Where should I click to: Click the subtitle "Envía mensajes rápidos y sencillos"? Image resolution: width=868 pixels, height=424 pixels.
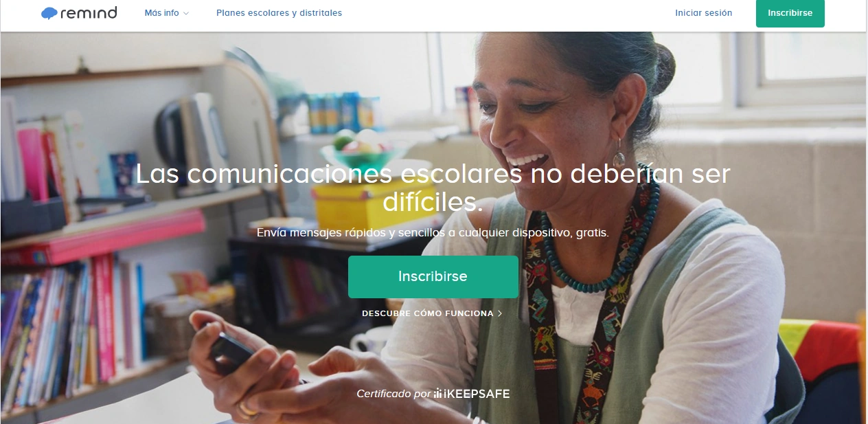(x=350, y=233)
